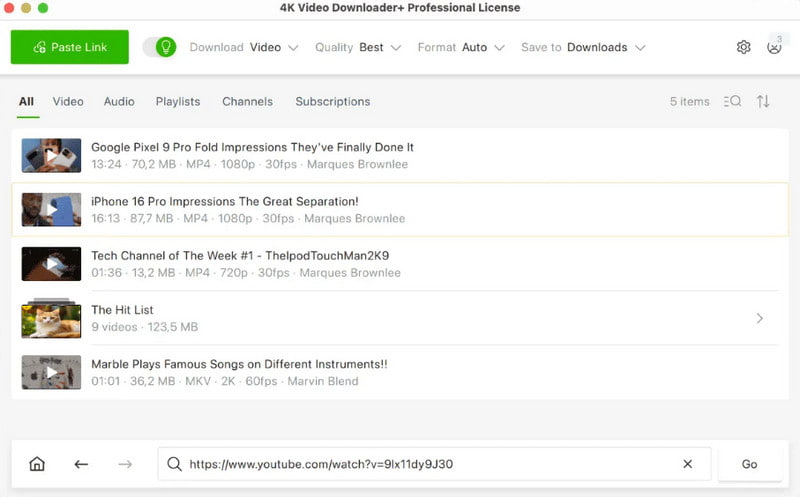This screenshot has width=800, height=497.
Task: Open the Download Video type dropdown
Action: (244, 47)
